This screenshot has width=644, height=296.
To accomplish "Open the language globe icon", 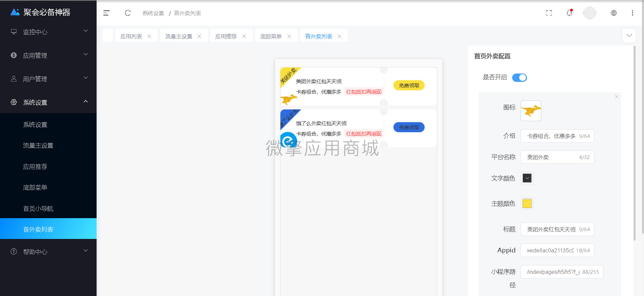I will 613,13.
